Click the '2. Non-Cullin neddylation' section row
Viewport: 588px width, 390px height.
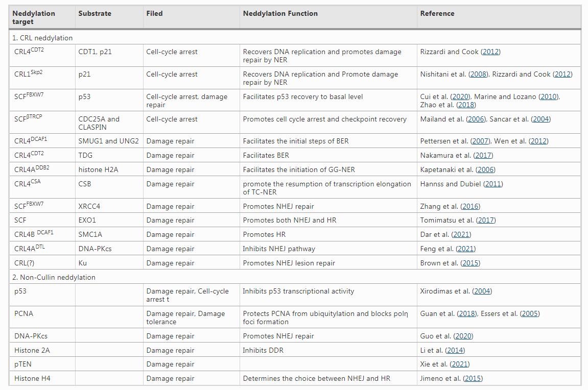point(56,277)
